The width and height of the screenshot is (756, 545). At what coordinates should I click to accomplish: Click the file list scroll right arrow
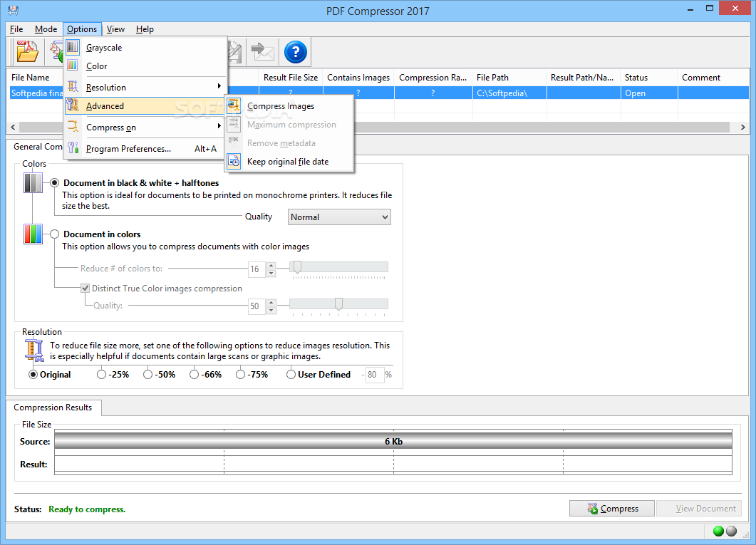tap(742, 128)
